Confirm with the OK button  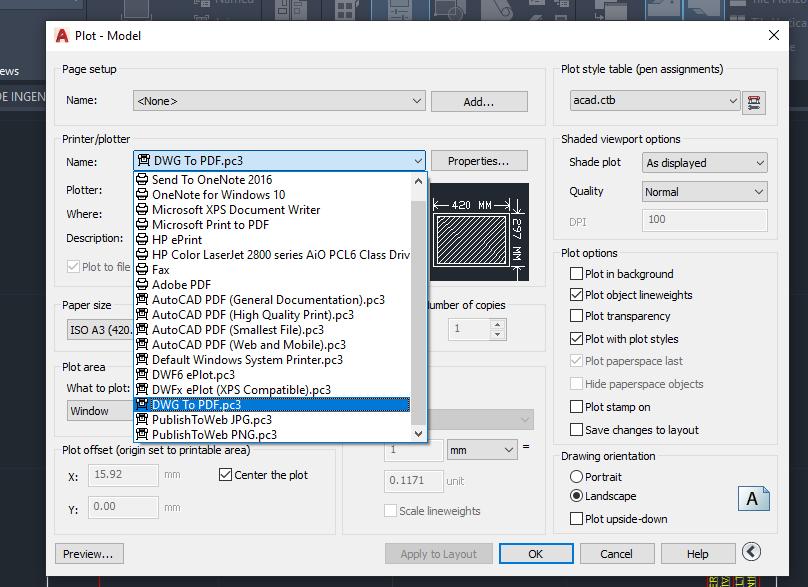(536, 554)
